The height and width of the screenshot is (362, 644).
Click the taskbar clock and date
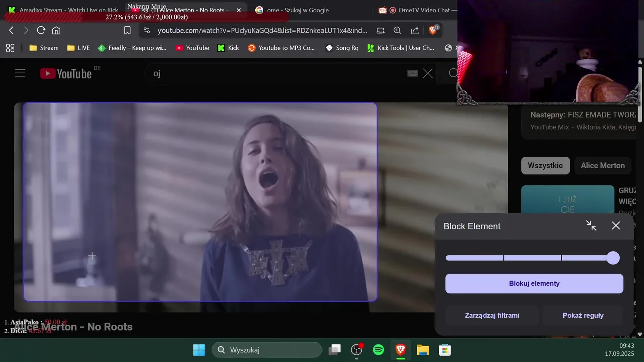(x=619, y=350)
